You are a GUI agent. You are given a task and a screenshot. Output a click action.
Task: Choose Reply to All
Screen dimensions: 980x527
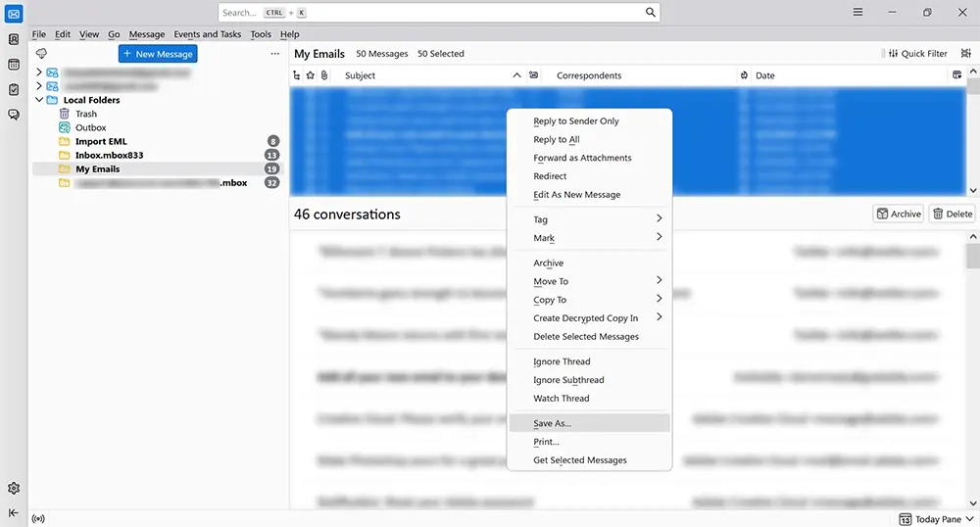589,139
